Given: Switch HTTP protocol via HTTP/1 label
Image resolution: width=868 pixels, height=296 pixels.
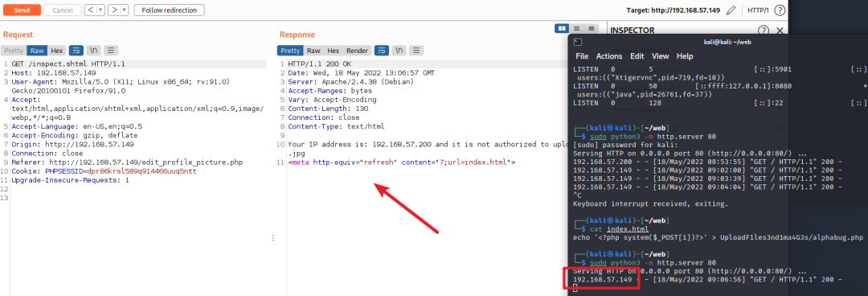Looking at the screenshot, I should [758, 10].
